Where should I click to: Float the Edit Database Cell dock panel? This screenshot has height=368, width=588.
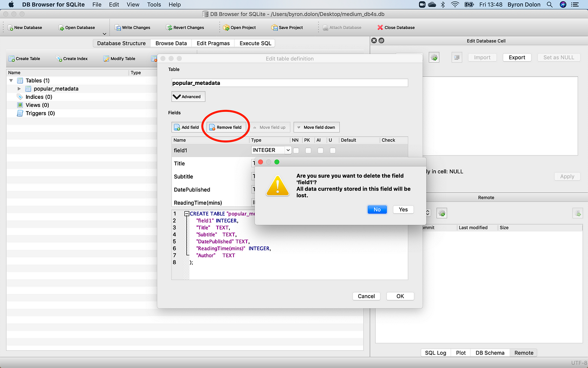[381, 41]
